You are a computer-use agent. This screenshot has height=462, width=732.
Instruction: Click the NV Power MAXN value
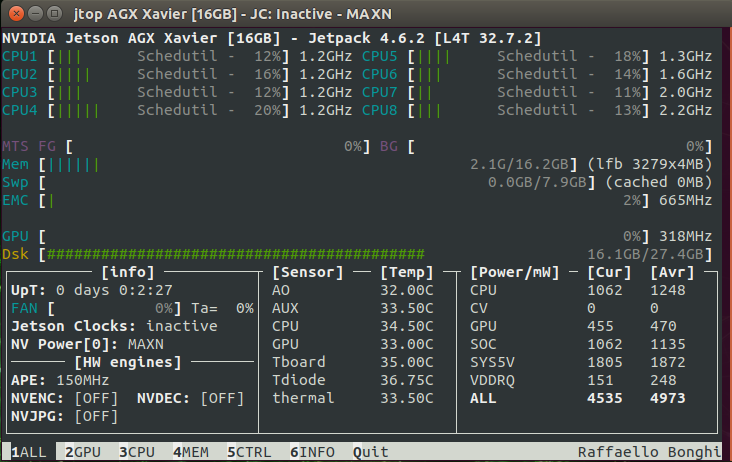146,344
